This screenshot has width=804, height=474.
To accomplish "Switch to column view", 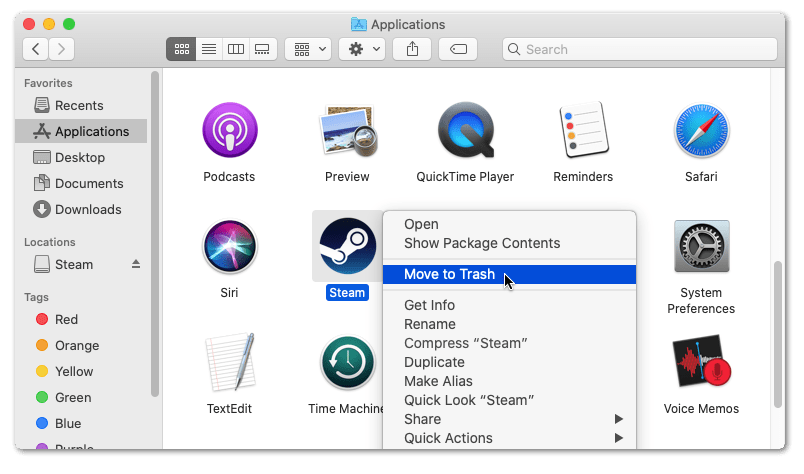I will click(x=236, y=49).
